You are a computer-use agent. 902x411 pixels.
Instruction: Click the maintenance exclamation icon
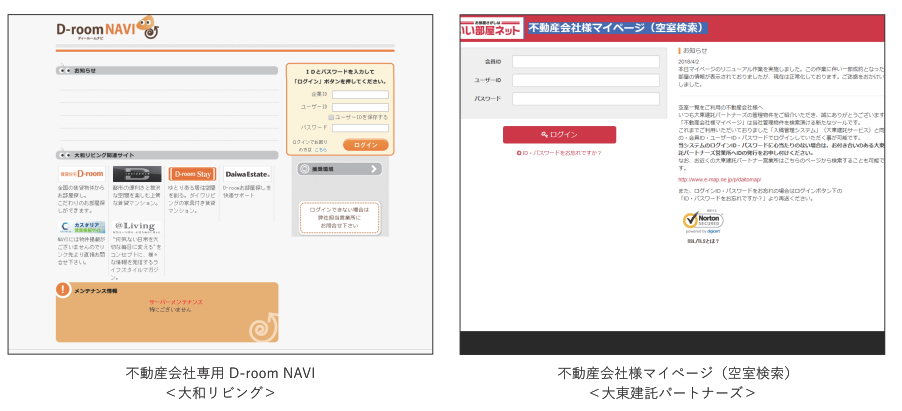64,290
